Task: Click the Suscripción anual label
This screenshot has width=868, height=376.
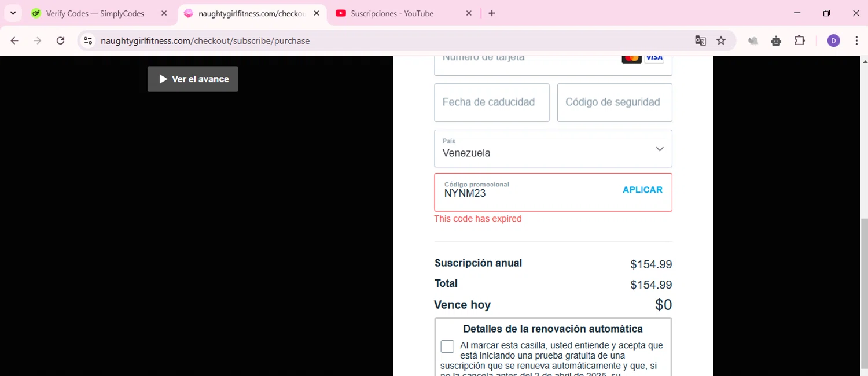Action: click(478, 263)
